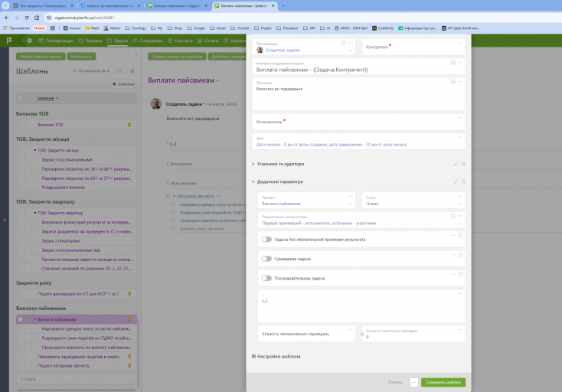
Task: Collapse ТОВ: Закриття кварталу tree node
Action: [x=34, y=213]
